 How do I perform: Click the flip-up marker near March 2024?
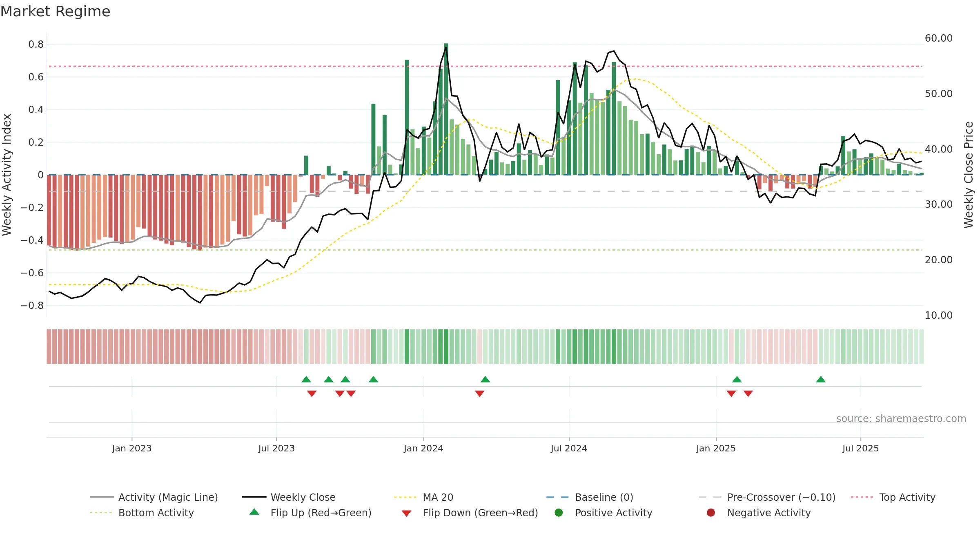coord(485,379)
